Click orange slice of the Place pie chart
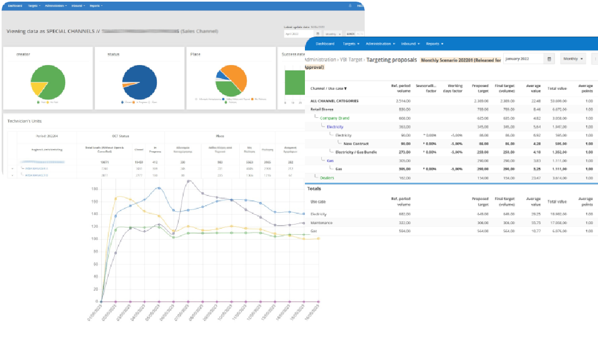598x364 pixels. (x=236, y=74)
